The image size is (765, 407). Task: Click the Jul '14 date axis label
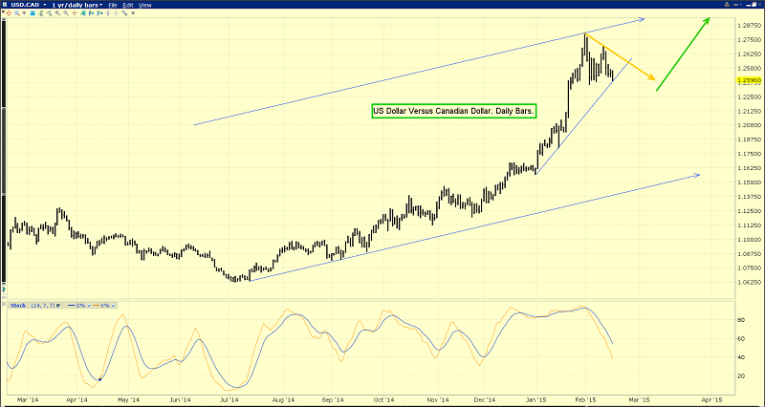coord(230,400)
